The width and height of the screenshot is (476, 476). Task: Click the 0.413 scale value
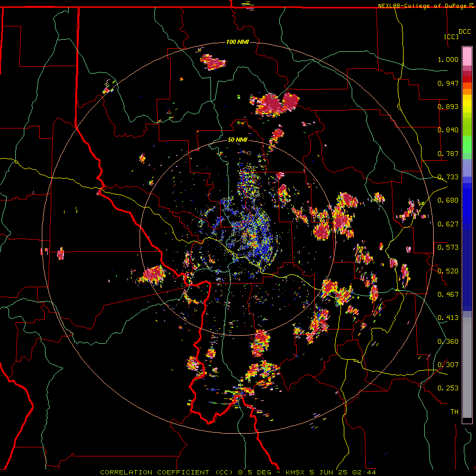[448, 318]
